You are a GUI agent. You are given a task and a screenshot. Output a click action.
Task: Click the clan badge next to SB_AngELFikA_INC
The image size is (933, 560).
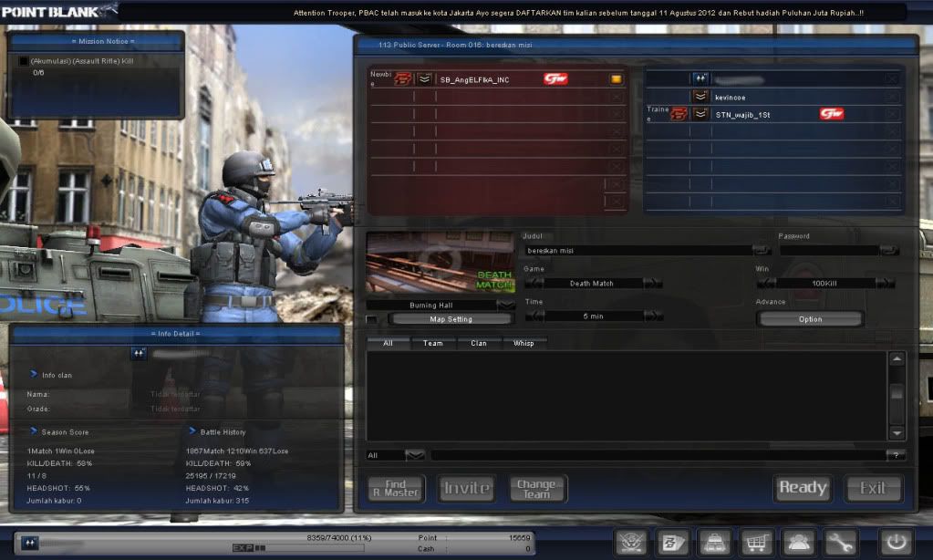point(403,79)
